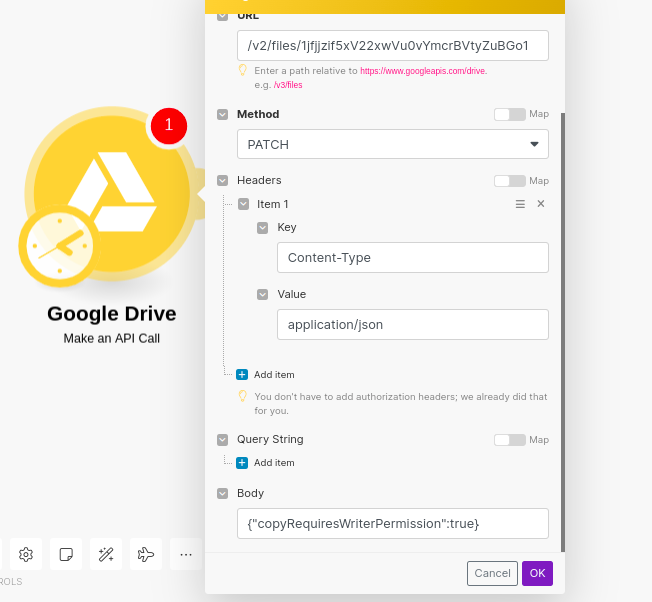Open the googleapis.com/drive link

point(422,71)
